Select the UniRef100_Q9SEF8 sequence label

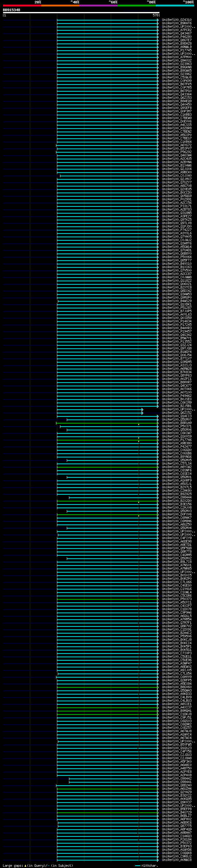(x=177, y=108)
